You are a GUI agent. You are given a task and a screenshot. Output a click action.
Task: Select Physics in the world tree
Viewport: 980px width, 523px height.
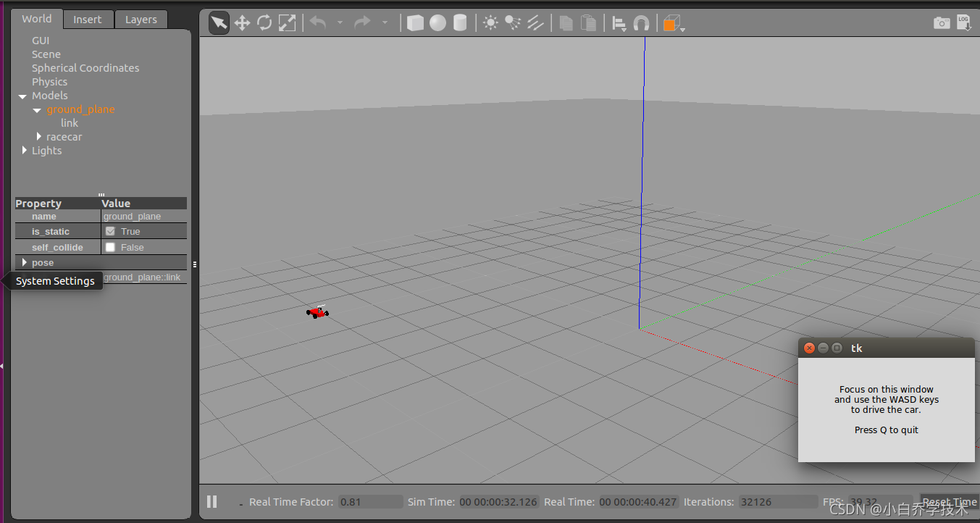(x=49, y=82)
